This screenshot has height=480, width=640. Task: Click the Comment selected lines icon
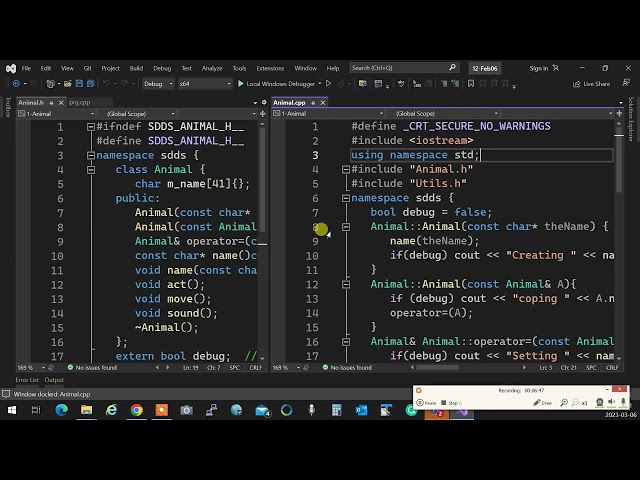(x=444, y=84)
